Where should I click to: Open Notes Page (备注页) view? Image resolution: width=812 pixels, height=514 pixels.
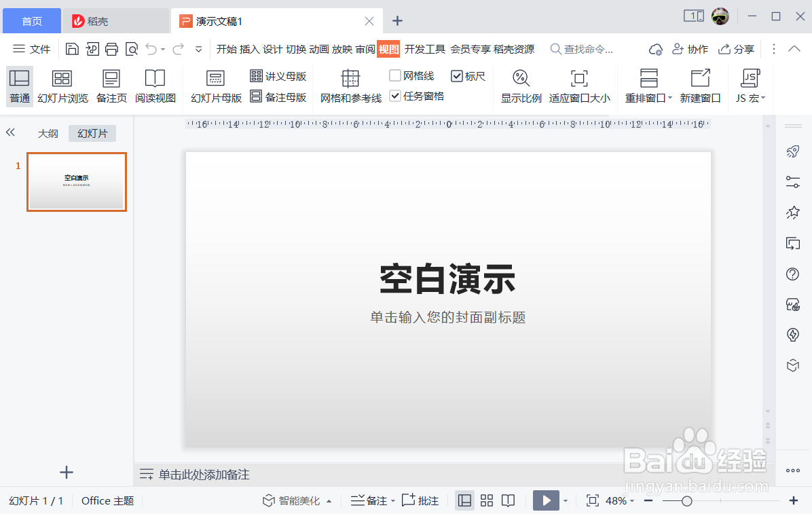point(111,86)
